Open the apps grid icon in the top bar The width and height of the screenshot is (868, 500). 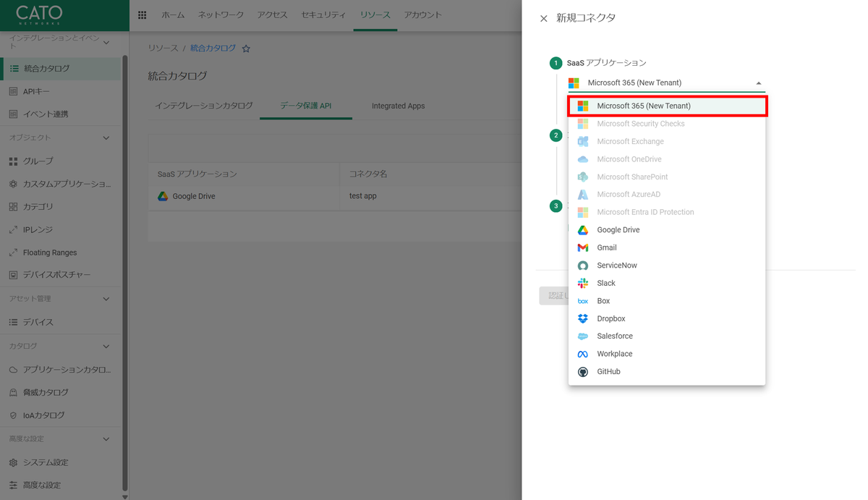142,15
